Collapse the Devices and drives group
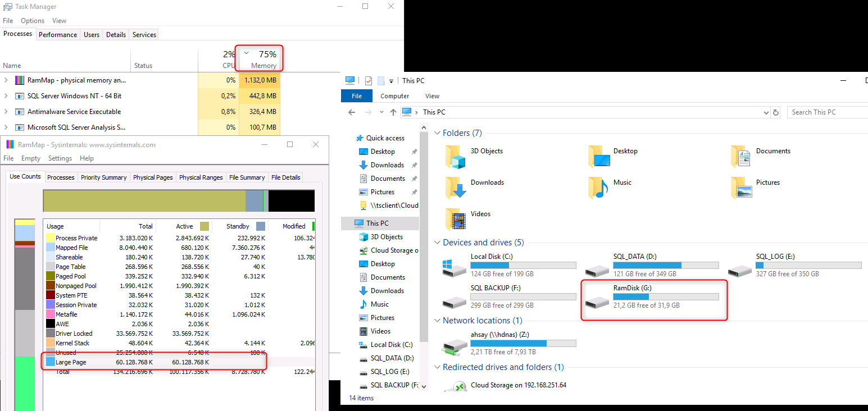 click(x=437, y=243)
